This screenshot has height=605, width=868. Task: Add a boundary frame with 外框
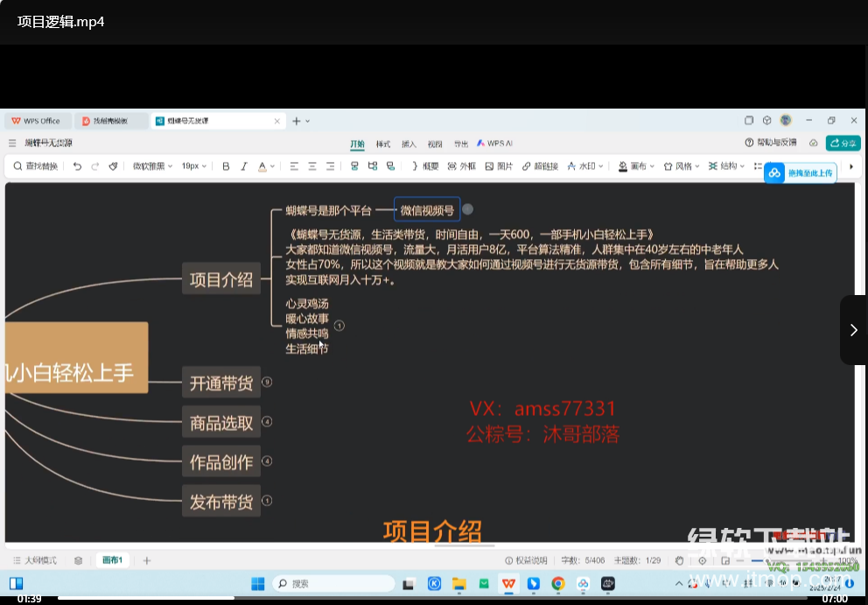click(461, 166)
